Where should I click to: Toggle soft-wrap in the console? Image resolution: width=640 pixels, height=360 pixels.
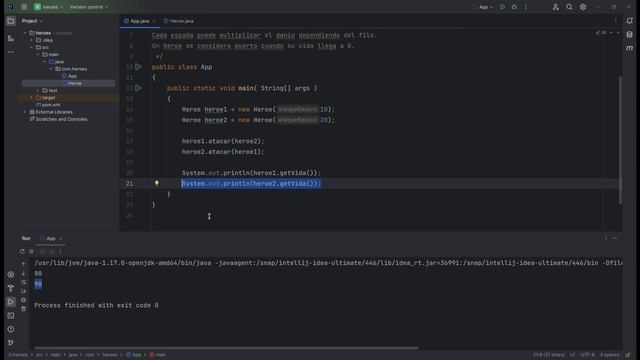[x=23, y=282]
